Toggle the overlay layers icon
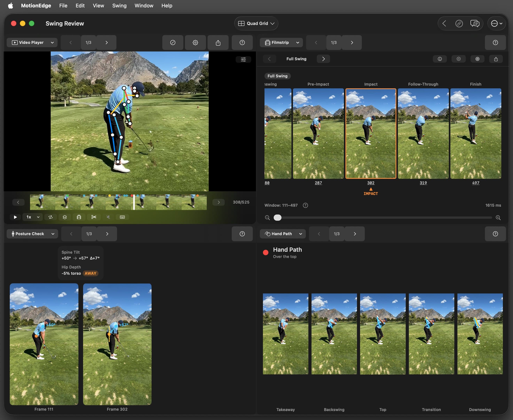 pos(65,217)
